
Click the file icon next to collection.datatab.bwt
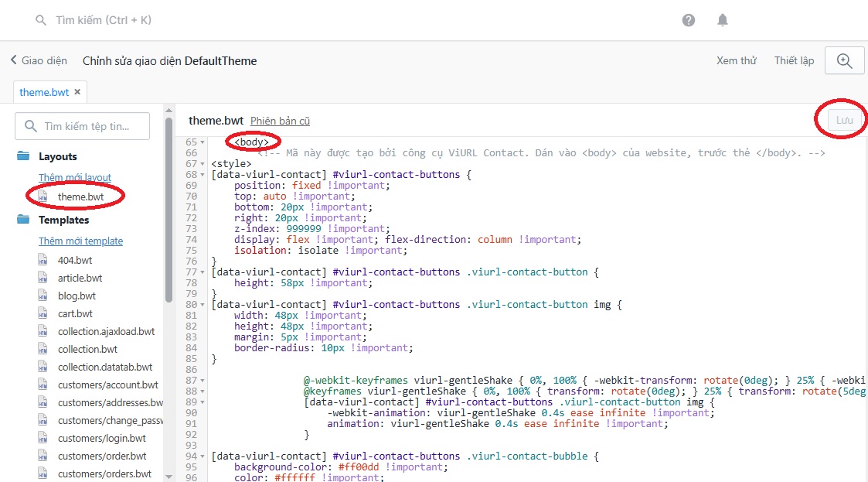[43, 367]
